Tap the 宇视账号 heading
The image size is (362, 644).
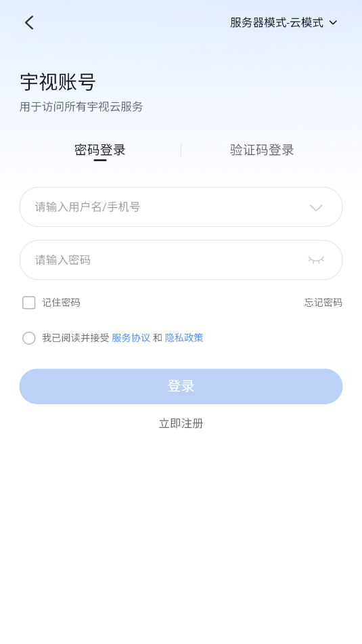tap(58, 82)
